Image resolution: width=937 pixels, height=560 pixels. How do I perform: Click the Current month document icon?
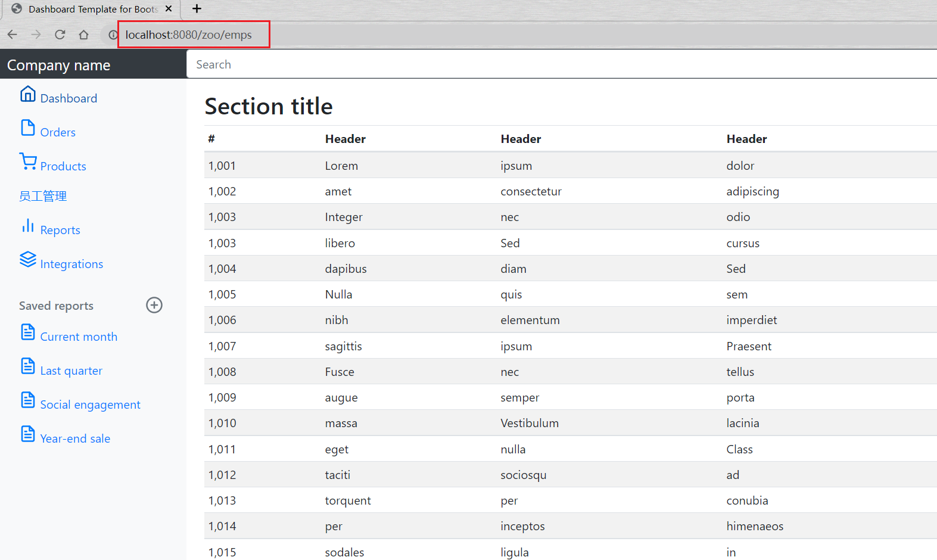tap(27, 332)
